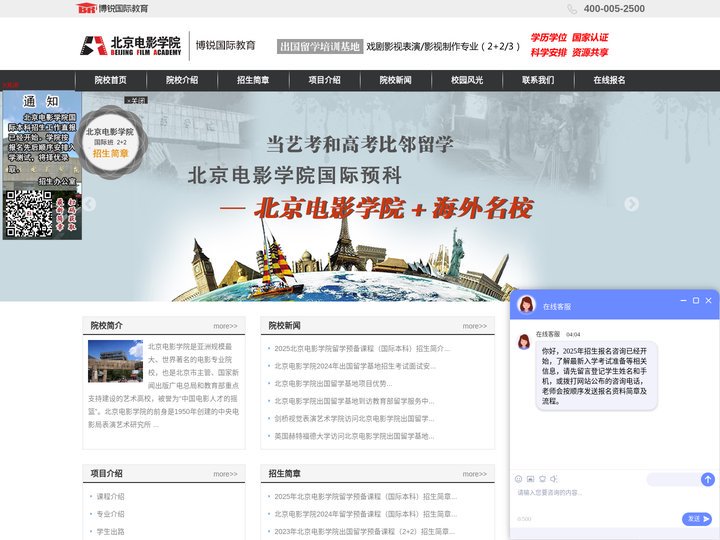Show the next banner slide arrow
The height and width of the screenshot is (540, 720).
(631, 204)
